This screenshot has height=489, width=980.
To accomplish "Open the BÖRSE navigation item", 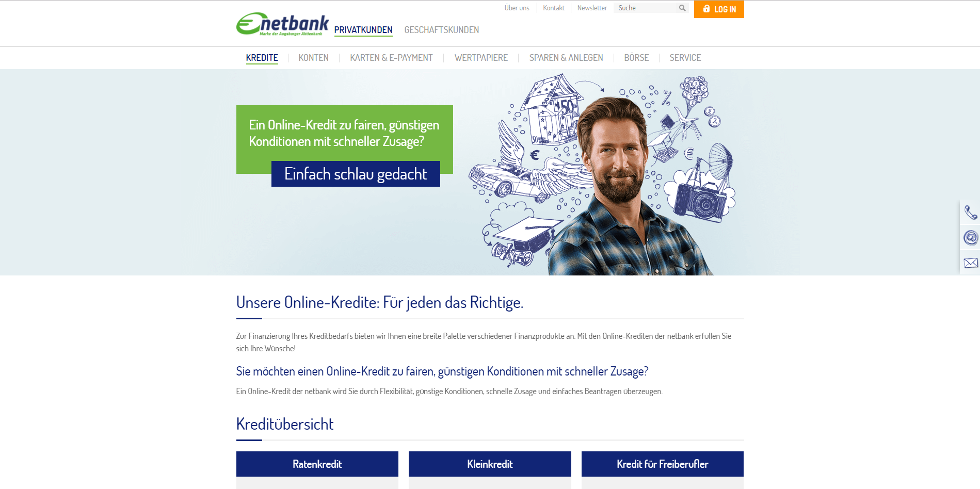I will tap(636, 58).
